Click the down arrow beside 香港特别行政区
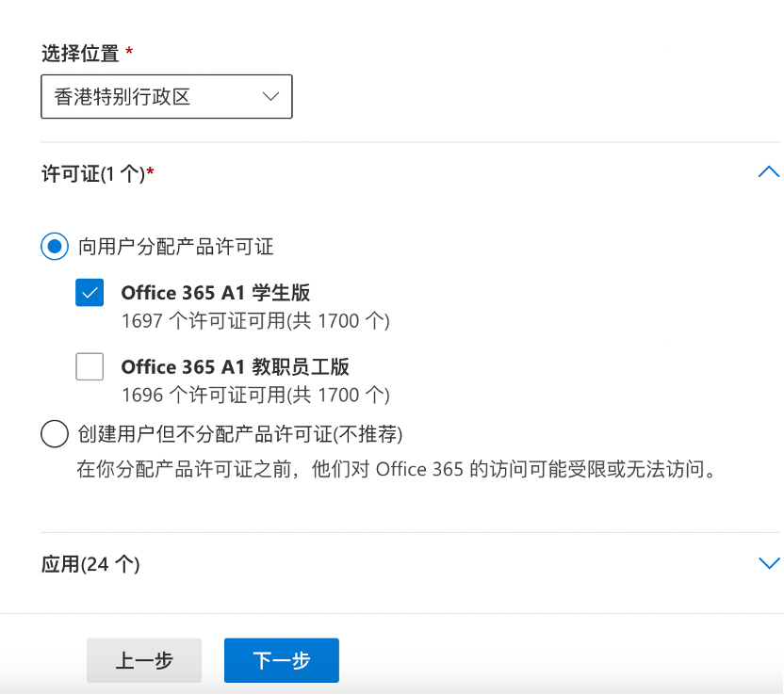Screen dimensions: 784x695 point(270,96)
